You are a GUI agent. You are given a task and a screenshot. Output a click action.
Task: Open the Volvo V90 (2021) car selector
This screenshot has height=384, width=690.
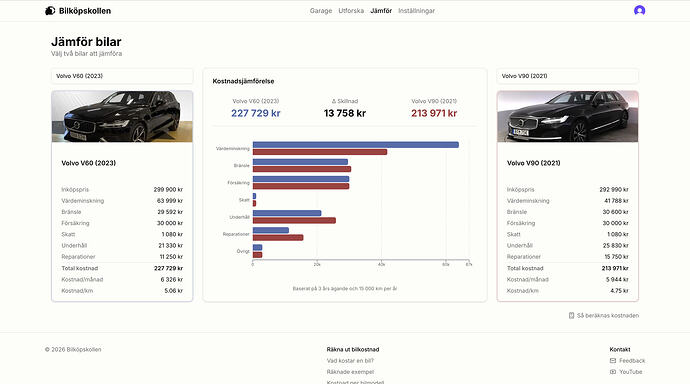pos(567,76)
